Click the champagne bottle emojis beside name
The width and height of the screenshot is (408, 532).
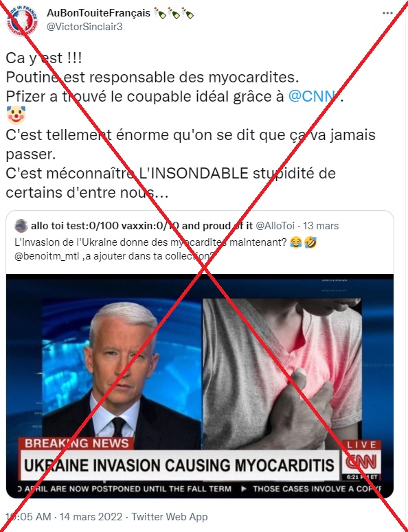(x=174, y=14)
